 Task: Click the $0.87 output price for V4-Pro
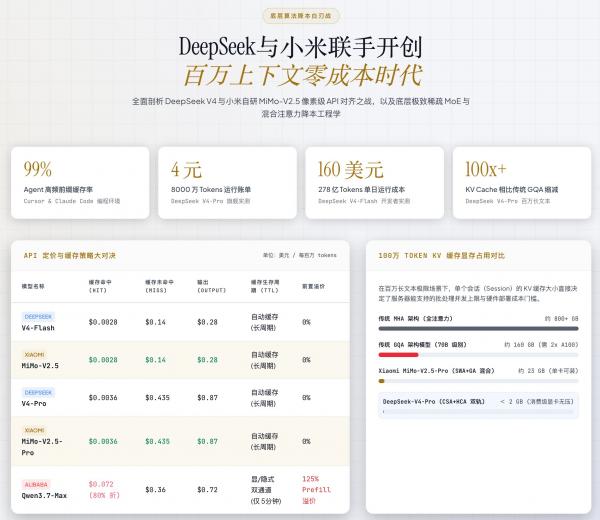(x=207, y=398)
